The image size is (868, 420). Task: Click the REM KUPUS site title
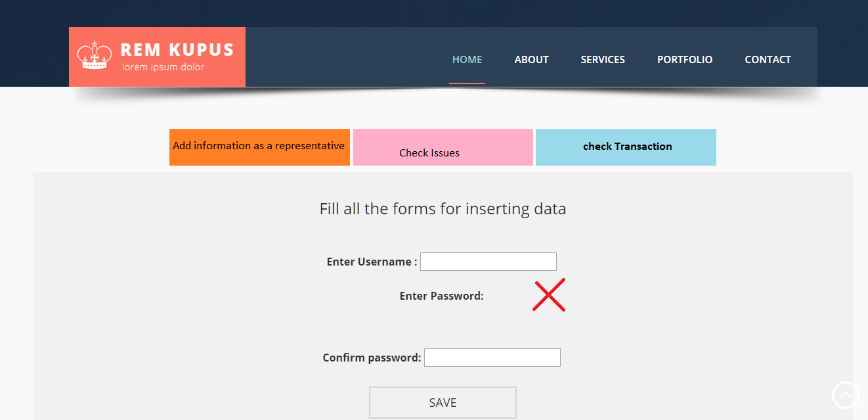tap(177, 50)
